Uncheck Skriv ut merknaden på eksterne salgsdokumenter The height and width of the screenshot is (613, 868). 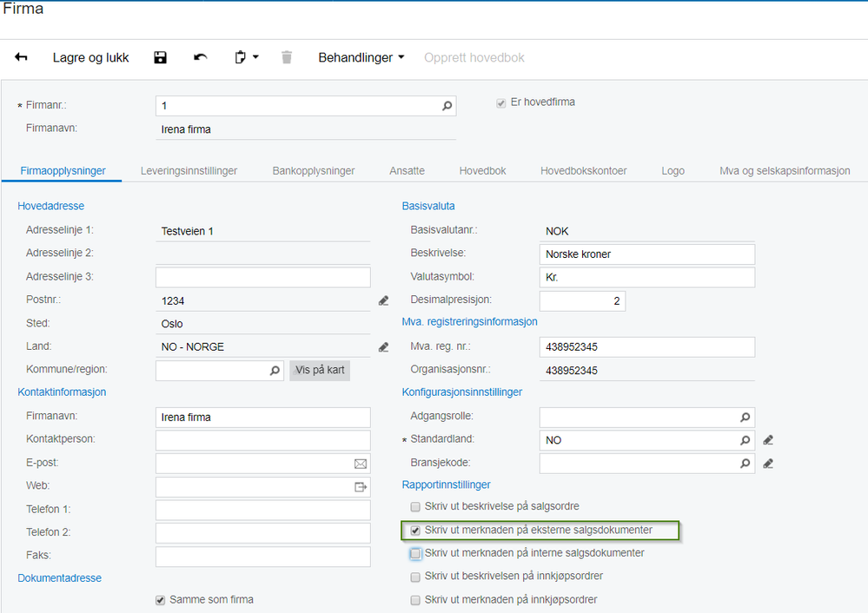point(415,531)
